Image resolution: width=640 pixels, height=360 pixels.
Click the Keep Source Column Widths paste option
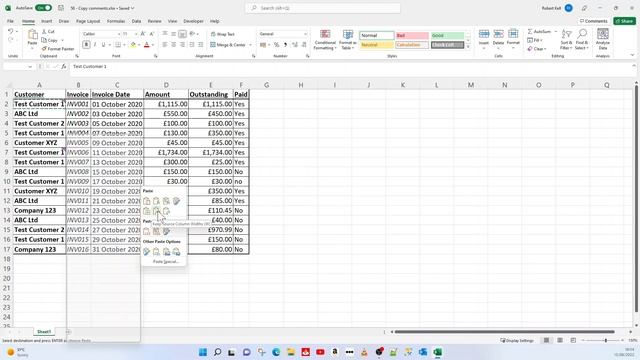(156, 211)
